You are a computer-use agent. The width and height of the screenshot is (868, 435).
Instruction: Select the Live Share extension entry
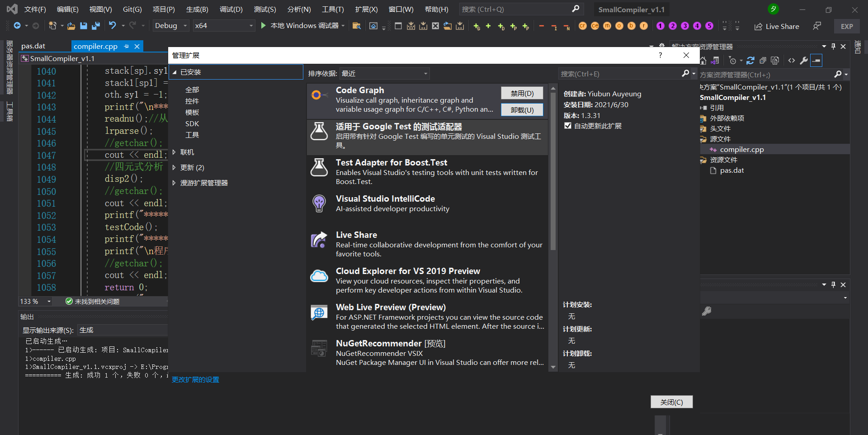427,246
